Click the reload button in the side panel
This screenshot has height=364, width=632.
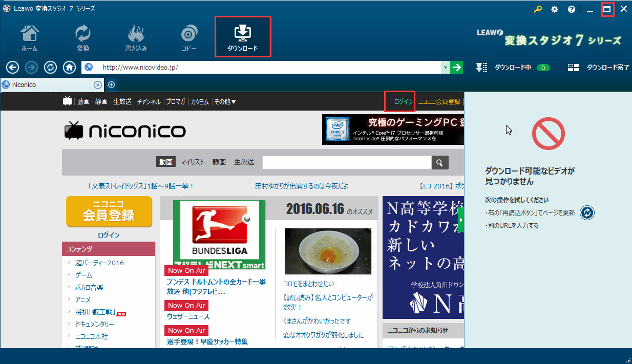587,213
